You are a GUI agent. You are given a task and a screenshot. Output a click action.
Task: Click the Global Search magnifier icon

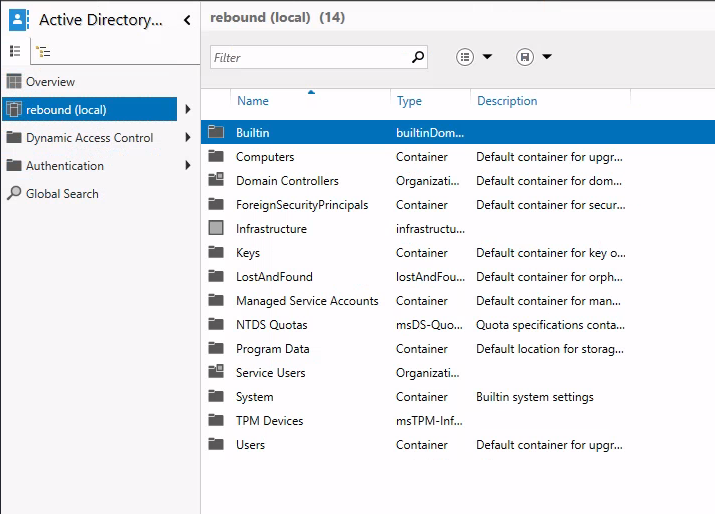[14, 193]
